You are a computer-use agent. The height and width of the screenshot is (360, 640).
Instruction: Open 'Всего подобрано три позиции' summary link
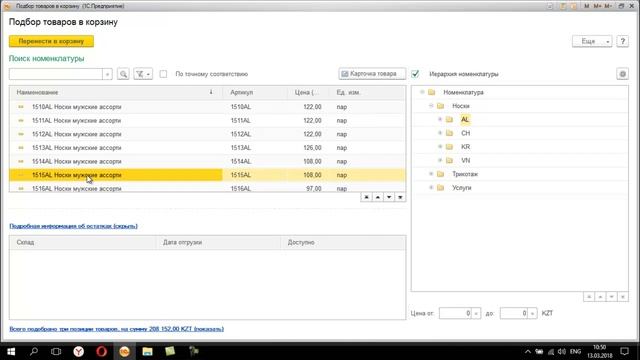[117, 329]
